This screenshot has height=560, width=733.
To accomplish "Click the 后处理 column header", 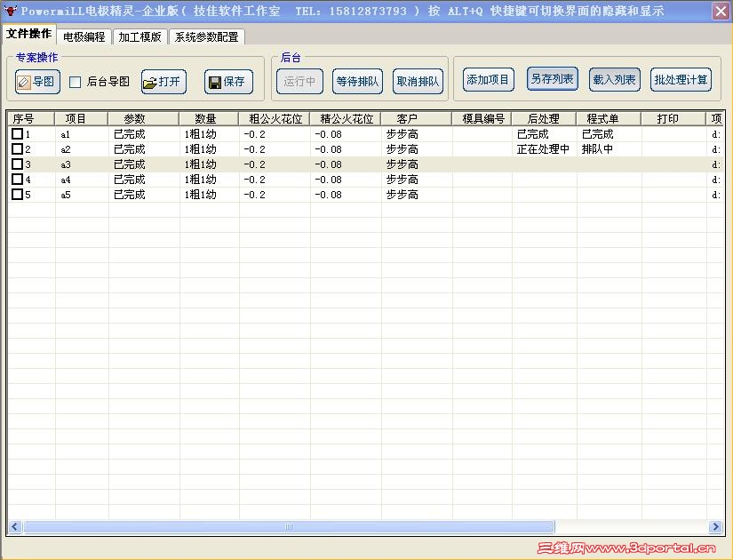I will coord(544,119).
